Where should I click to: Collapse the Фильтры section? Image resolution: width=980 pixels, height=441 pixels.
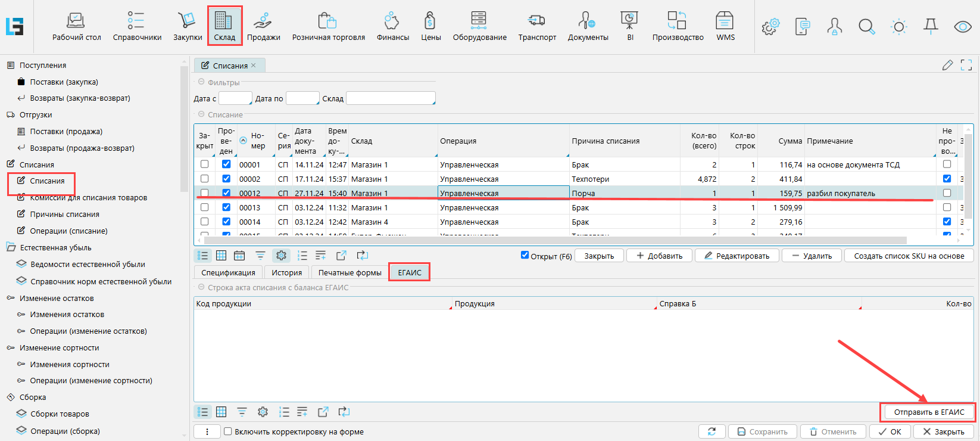click(201, 82)
